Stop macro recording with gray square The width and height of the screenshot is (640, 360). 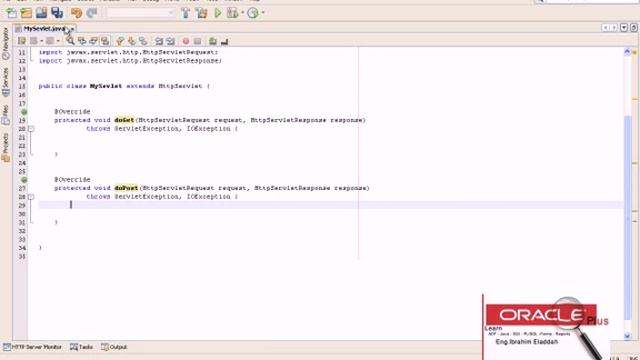click(x=198, y=41)
